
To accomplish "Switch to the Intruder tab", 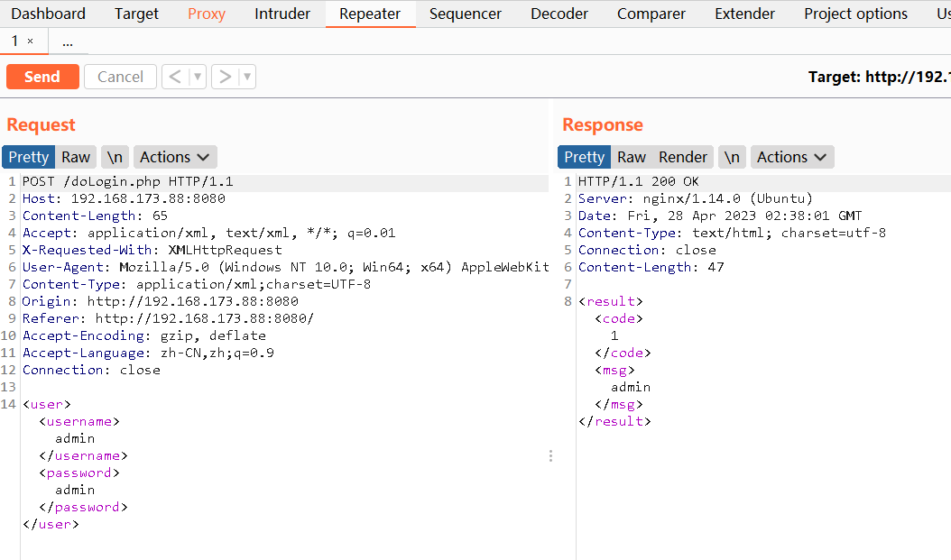I will coord(282,14).
